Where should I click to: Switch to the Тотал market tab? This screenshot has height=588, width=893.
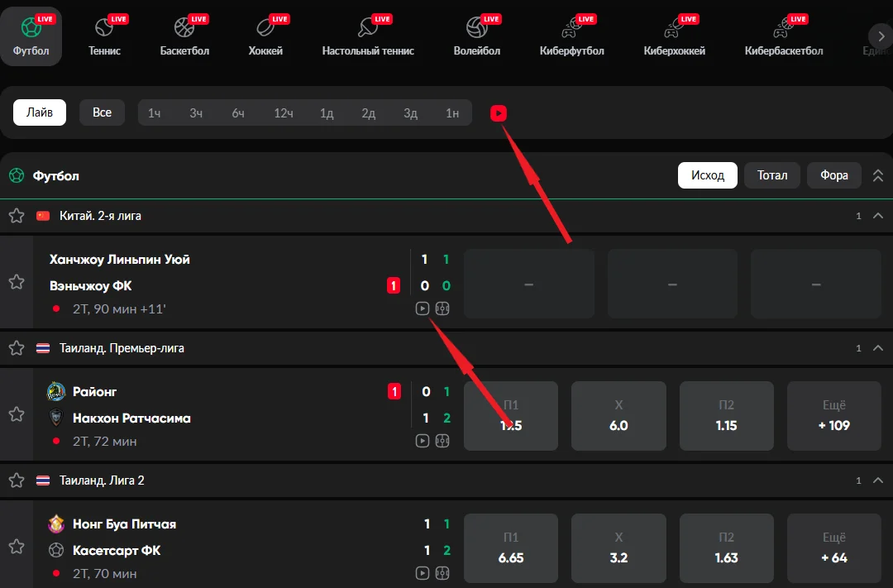point(771,175)
